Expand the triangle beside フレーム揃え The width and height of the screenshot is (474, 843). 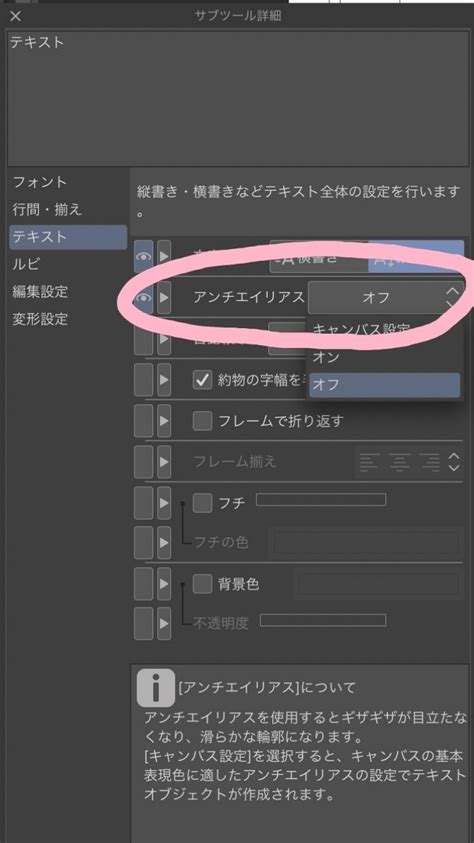[164, 462]
